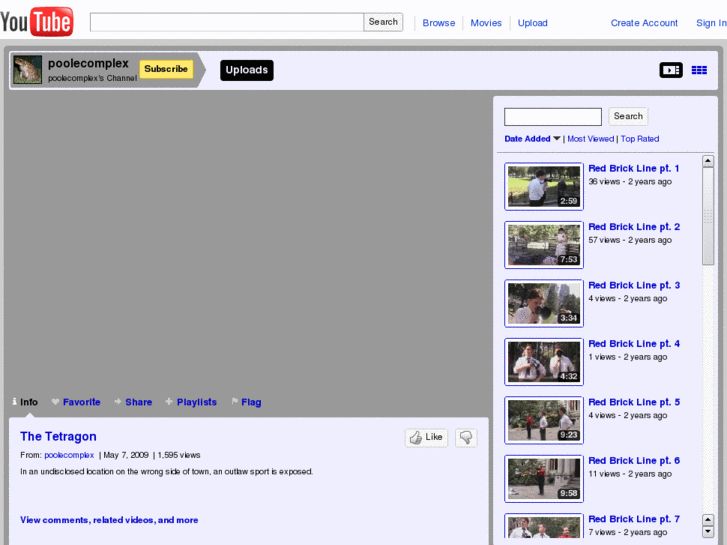Viewport: 727px width, 545px height.
Task: Open the Movies link
Action: [486, 23]
